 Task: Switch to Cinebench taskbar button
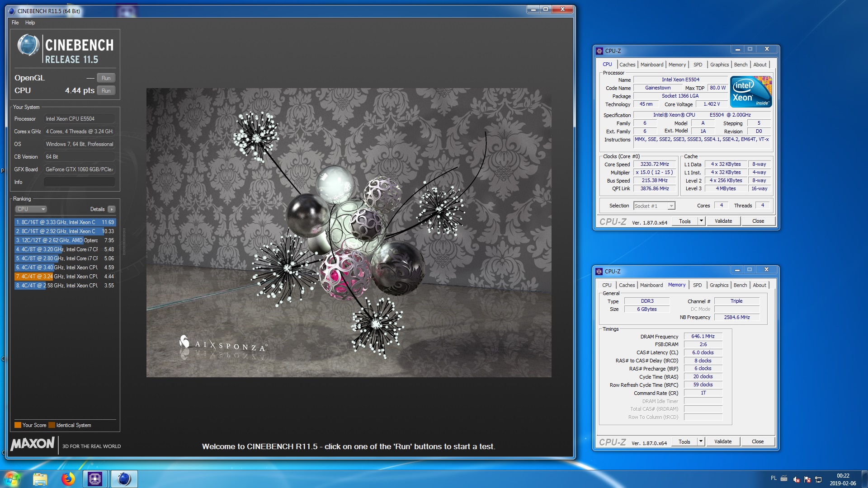coord(124,479)
